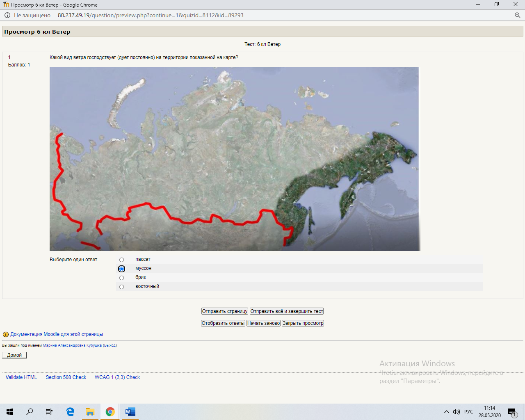
Task: Click the Moodle favicon in title bar
Action: click(6, 5)
